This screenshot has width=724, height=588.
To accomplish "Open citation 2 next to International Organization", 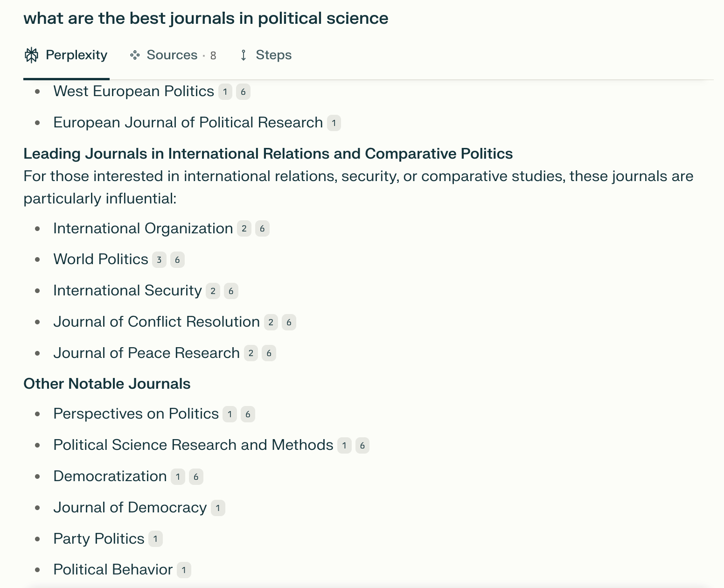I will coord(244,229).
